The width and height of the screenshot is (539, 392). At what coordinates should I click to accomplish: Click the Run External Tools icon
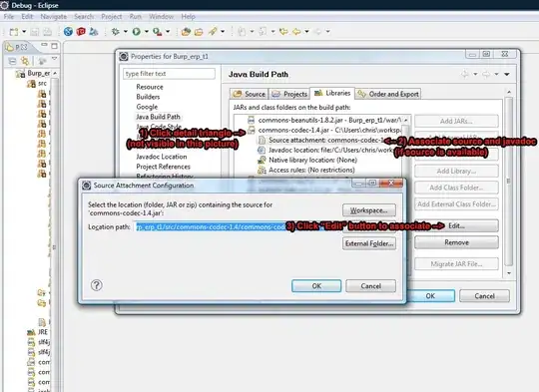tap(158, 32)
